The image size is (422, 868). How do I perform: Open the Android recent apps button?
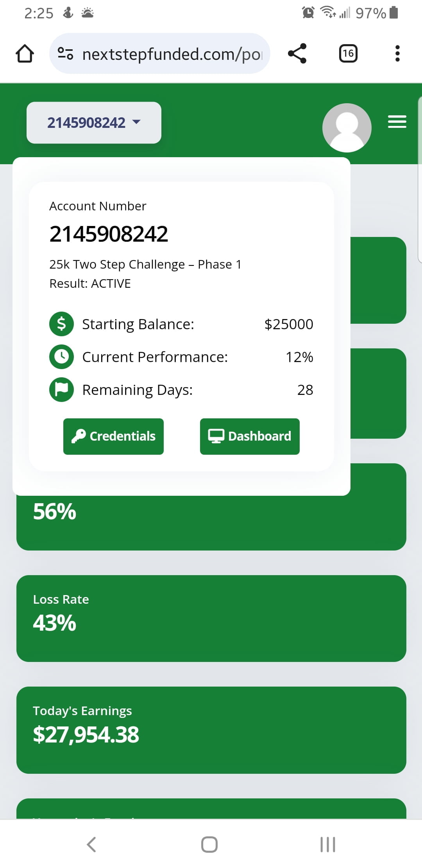(x=327, y=844)
